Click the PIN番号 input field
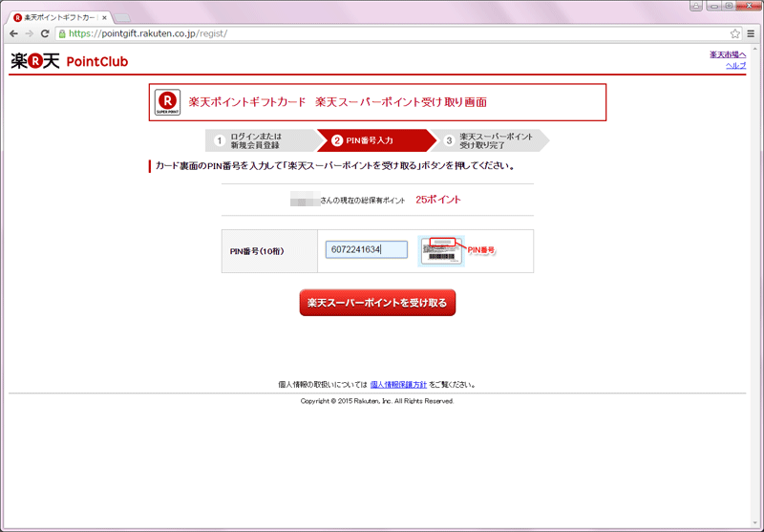The image size is (764, 532). pos(367,249)
